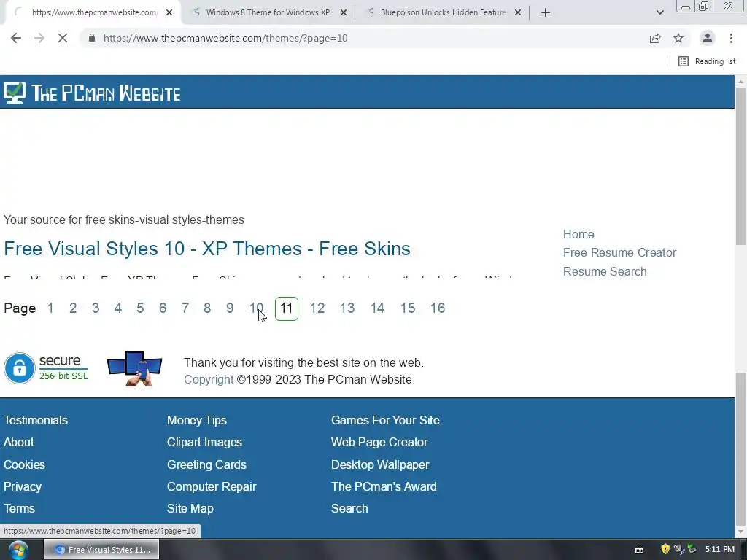Click the lock icon in address bar
Image resolution: width=747 pixels, height=560 pixels.
92,38
